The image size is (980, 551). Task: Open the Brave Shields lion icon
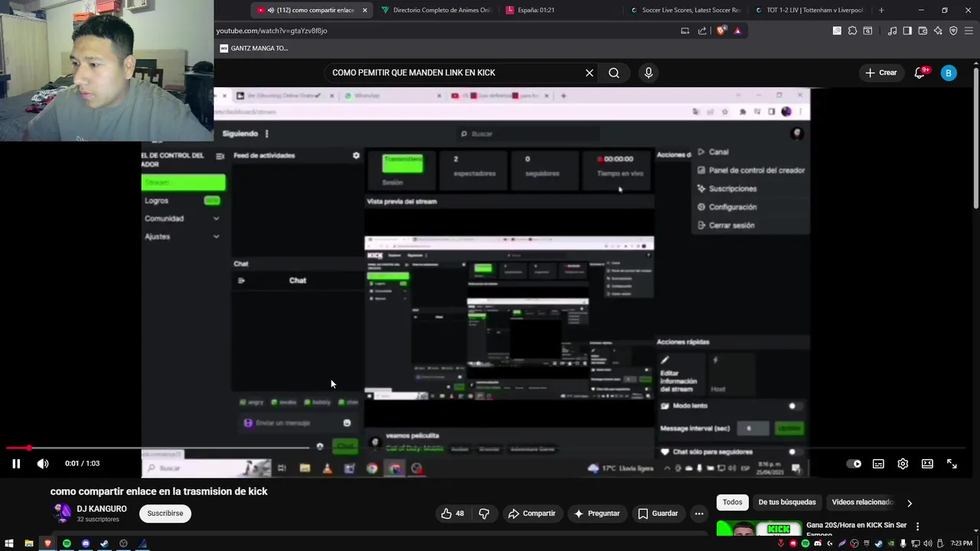click(720, 31)
